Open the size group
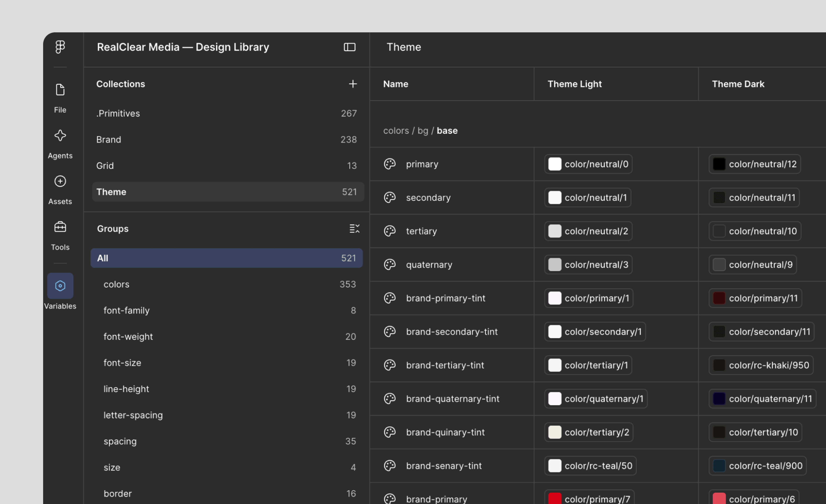The width and height of the screenshot is (826, 504). click(x=227, y=467)
